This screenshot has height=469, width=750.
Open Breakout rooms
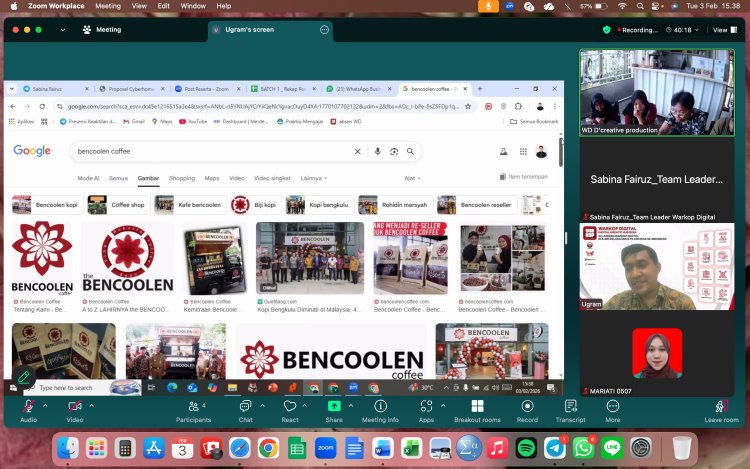click(477, 411)
